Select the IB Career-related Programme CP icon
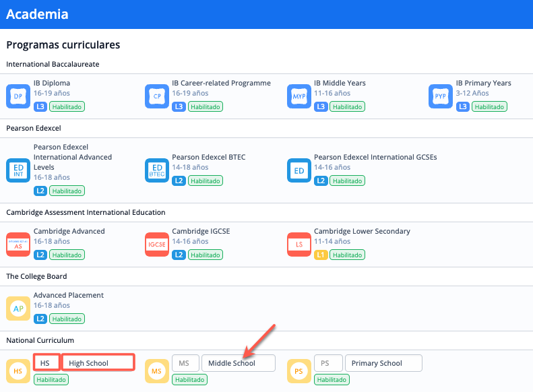533x392 pixels. (x=157, y=96)
